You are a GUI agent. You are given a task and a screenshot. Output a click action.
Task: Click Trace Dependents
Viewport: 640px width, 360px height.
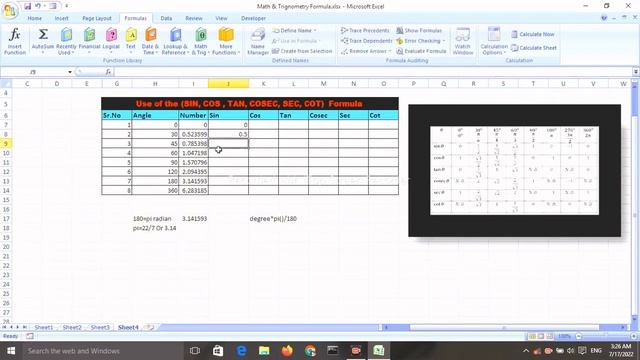[x=366, y=41]
